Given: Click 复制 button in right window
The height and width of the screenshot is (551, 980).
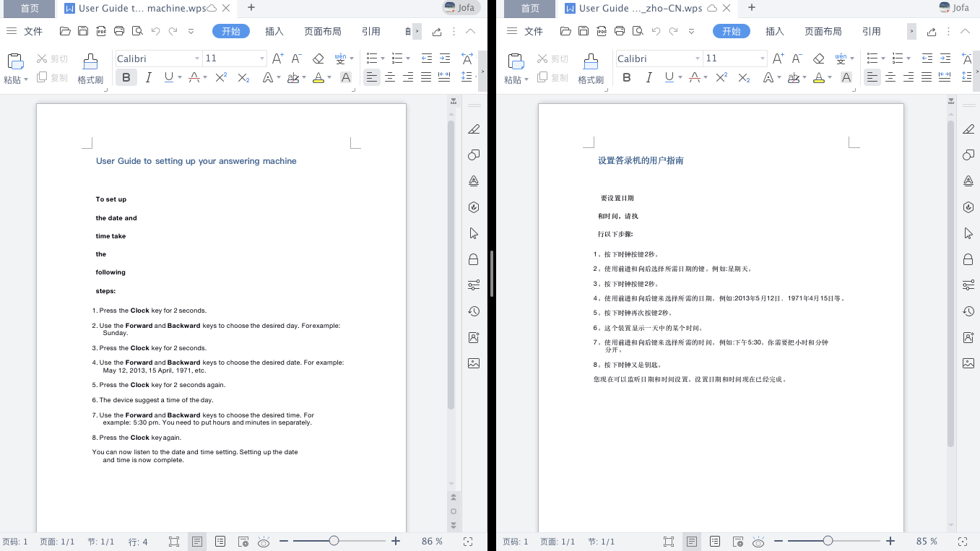Looking at the screenshot, I should point(552,77).
